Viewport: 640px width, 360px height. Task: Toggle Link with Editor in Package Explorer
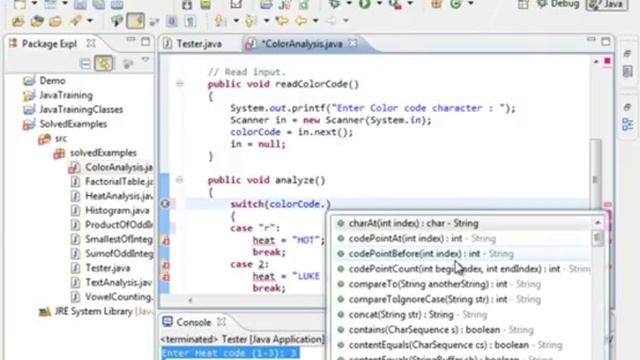click(x=104, y=63)
